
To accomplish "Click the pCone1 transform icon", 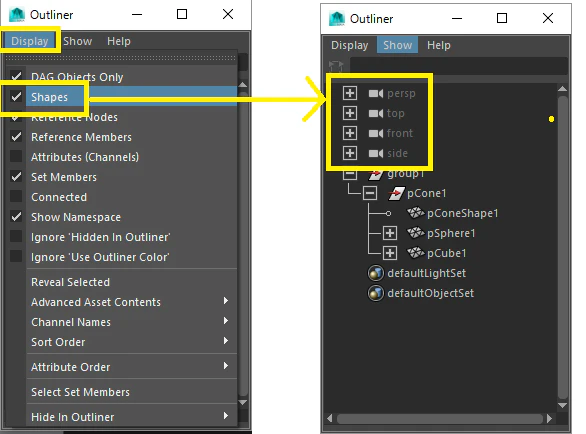I will pyautogui.click(x=396, y=193).
